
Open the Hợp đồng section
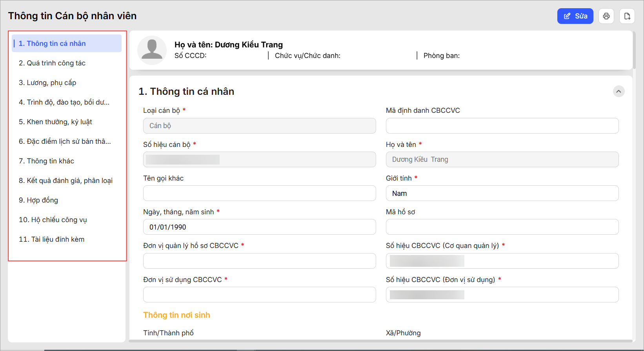point(38,200)
